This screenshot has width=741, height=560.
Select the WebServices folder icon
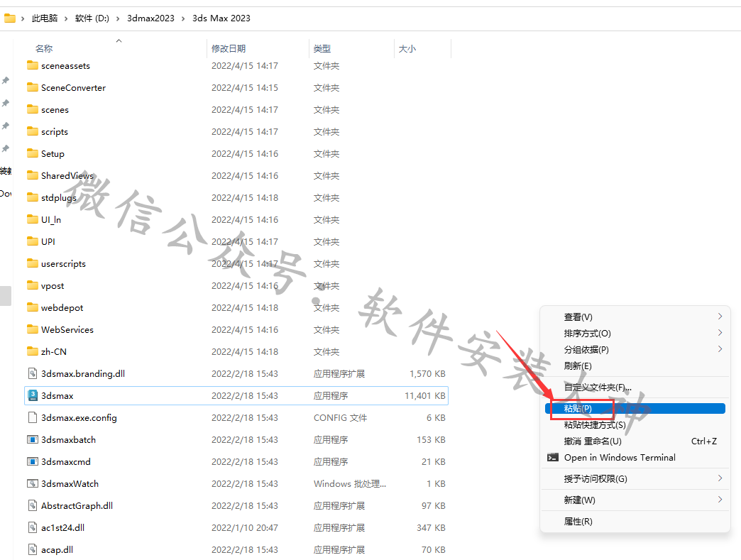(x=33, y=329)
